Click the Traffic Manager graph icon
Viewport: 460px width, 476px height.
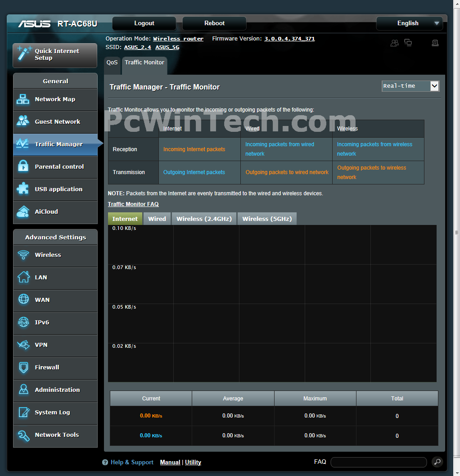(x=23, y=143)
